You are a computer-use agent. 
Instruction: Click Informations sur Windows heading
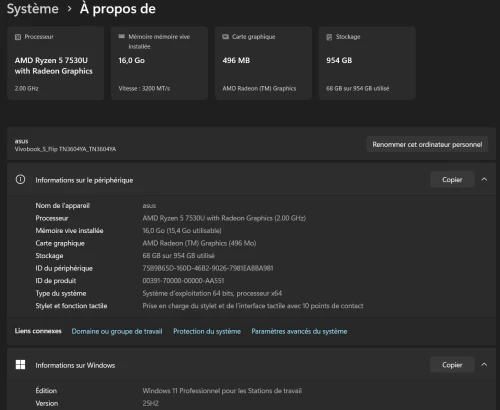(75, 365)
